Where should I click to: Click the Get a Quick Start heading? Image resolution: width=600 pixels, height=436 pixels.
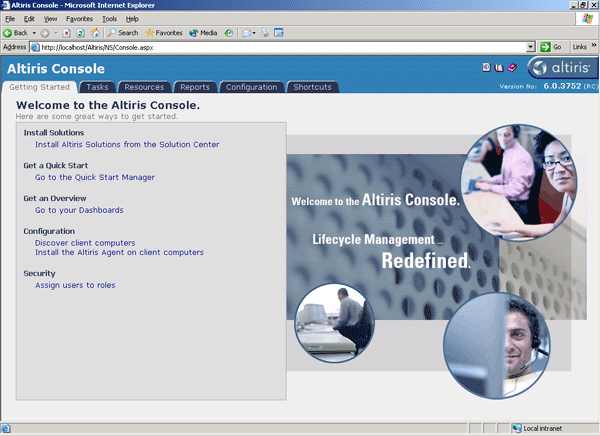coord(55,165)
